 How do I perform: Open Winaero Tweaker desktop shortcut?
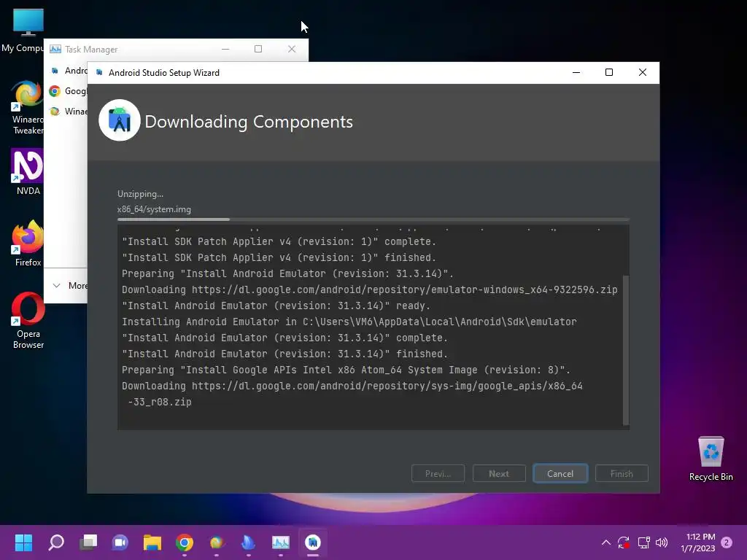(27, 108)
